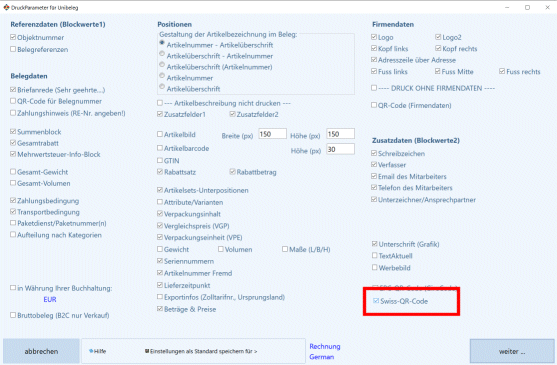Image resolution: width=557 pixels, height=365 pixels.
Task: Enable Paketdienst/Paketnummer(n) checkbox
Action: (13, 223)
